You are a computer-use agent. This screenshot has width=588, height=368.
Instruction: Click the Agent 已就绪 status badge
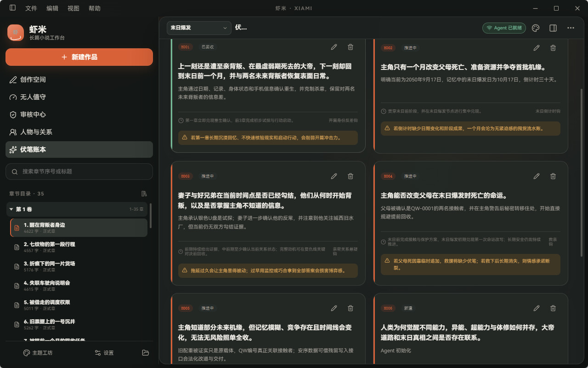pos(504,28)
